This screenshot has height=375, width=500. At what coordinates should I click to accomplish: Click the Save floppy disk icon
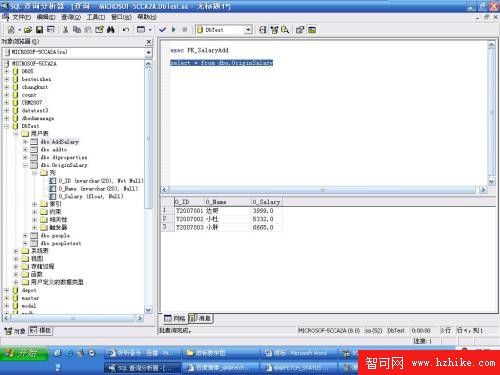39,30
